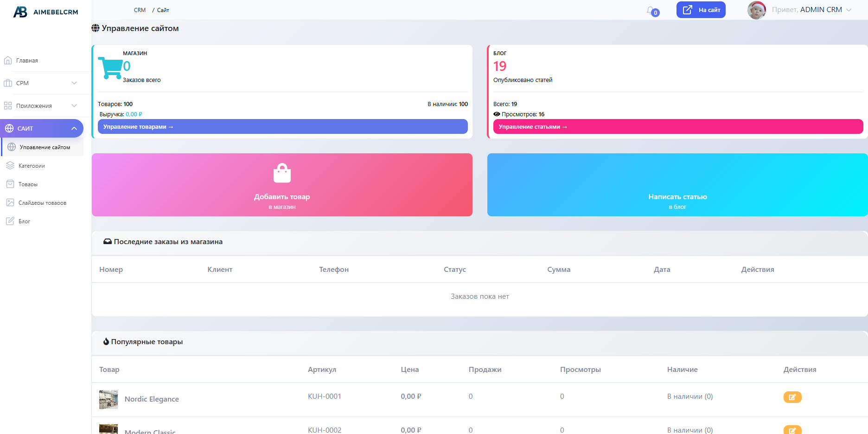Click the edit icon for Nordic Elegance
868x434 pixels.
[x=792, y=397]
